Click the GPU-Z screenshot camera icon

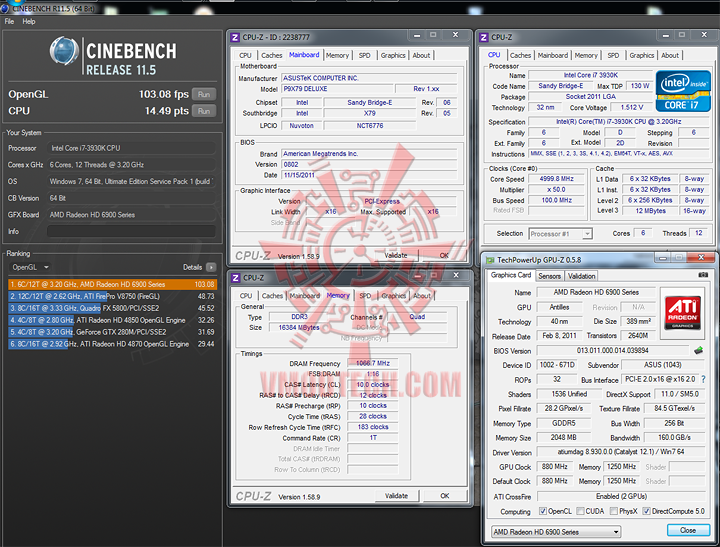(x=703, y=275)
